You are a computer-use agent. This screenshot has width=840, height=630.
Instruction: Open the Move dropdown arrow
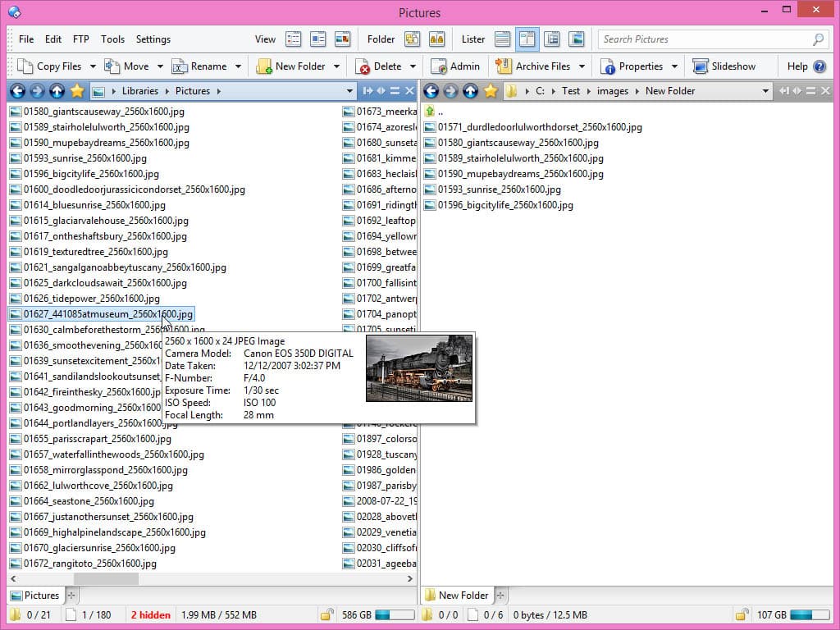160,66
